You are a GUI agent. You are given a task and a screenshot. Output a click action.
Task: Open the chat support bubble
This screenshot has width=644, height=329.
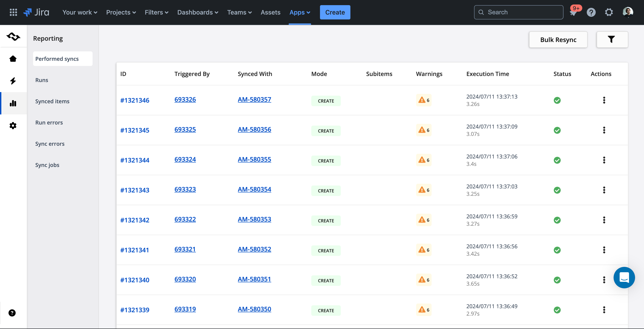(624, 277)
